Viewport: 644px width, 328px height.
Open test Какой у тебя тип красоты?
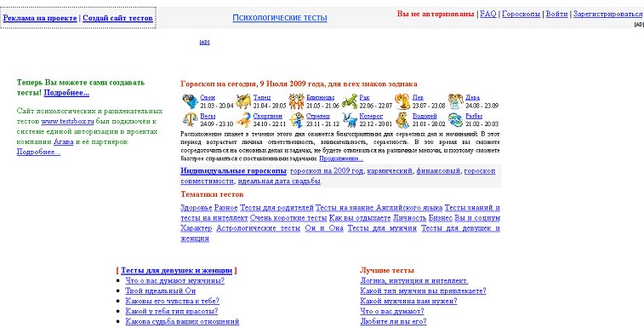click(x=172, y=311)
